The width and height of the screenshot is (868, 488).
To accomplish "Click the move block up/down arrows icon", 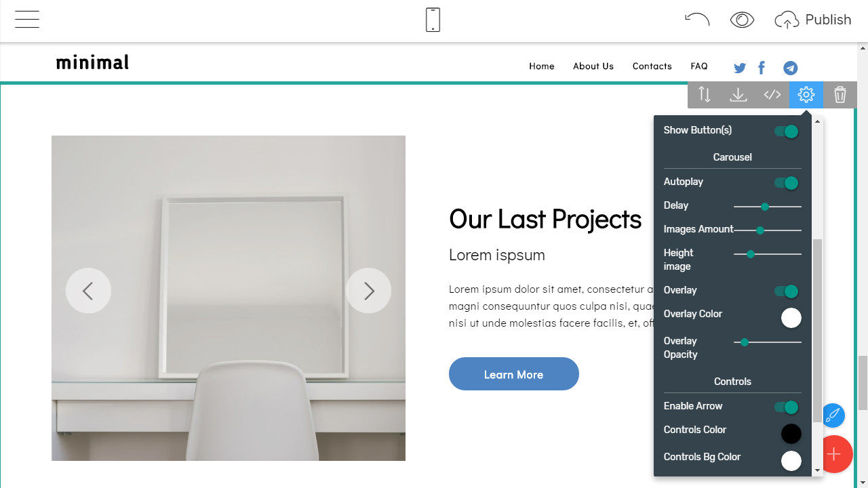I will [705, 95].
